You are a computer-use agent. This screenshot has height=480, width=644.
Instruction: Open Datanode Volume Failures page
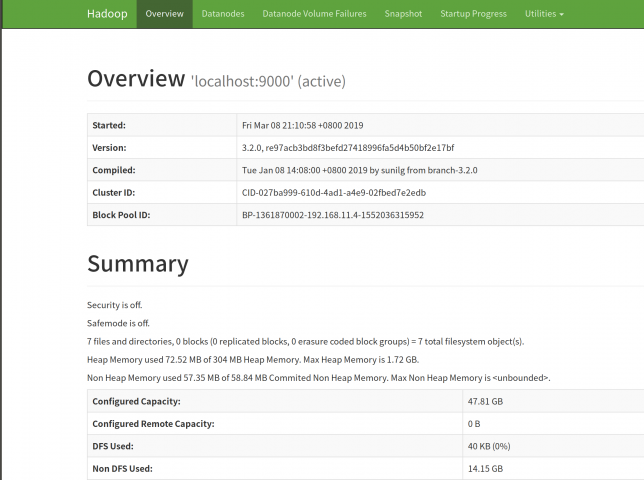coord(314,14)
